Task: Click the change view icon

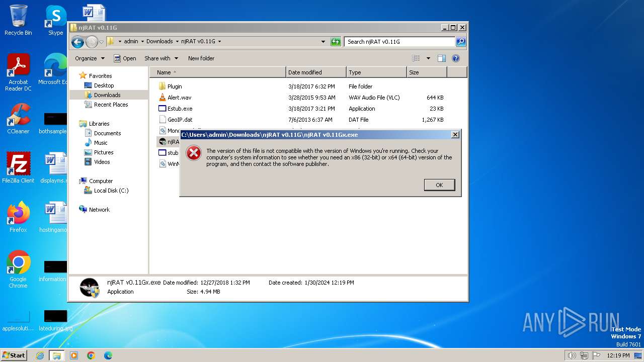Action: [x=416, y=58]
